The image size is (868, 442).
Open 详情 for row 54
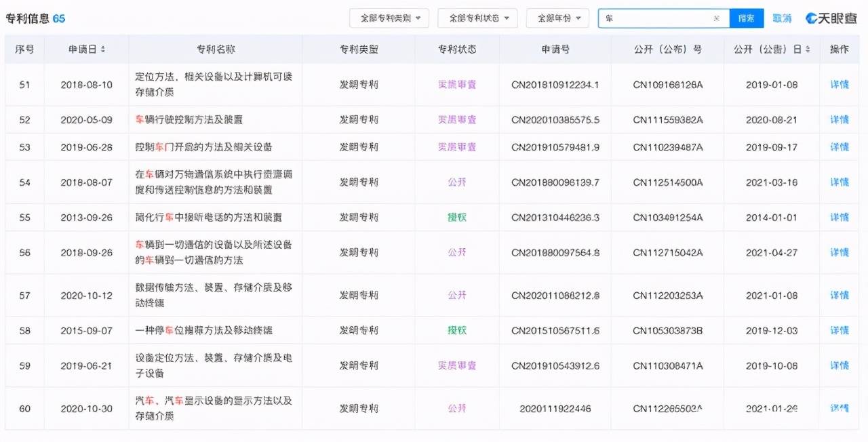[x=840, y=182]
